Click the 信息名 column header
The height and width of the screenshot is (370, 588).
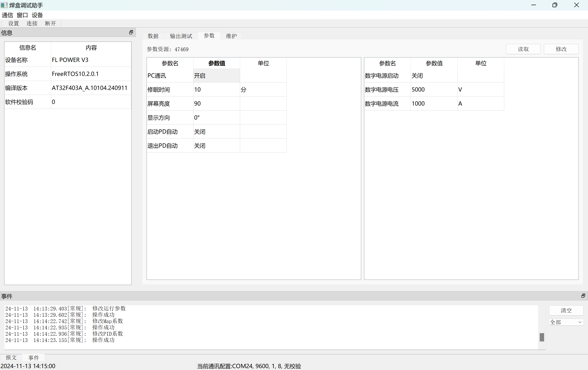click(28, 48)
